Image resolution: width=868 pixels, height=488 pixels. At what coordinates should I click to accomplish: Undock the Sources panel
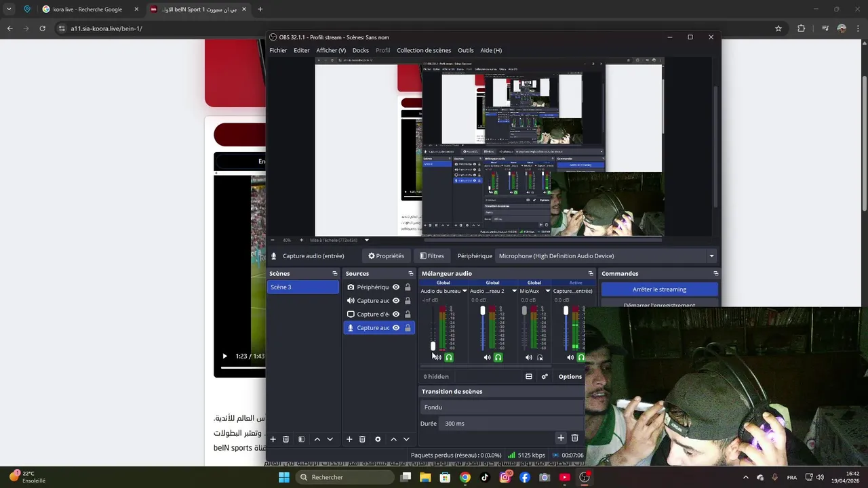tap(411, 274)
